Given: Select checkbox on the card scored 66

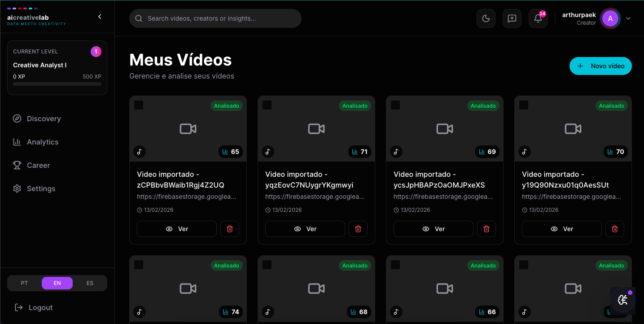Looking at the screenshot, I should point(395,265).
